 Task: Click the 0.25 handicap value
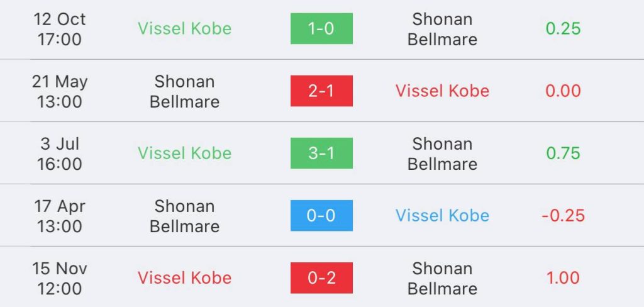point(563,28)
